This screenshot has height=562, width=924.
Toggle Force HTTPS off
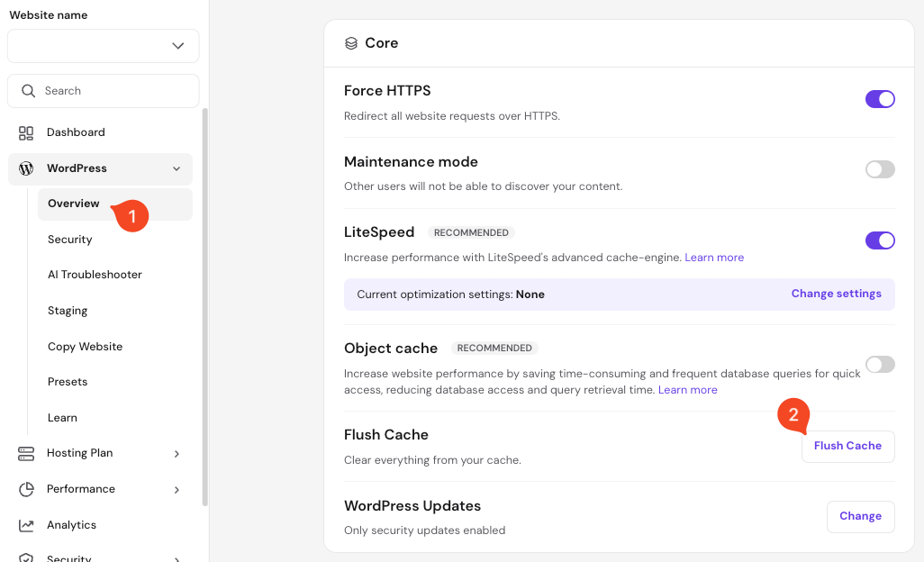880,99
